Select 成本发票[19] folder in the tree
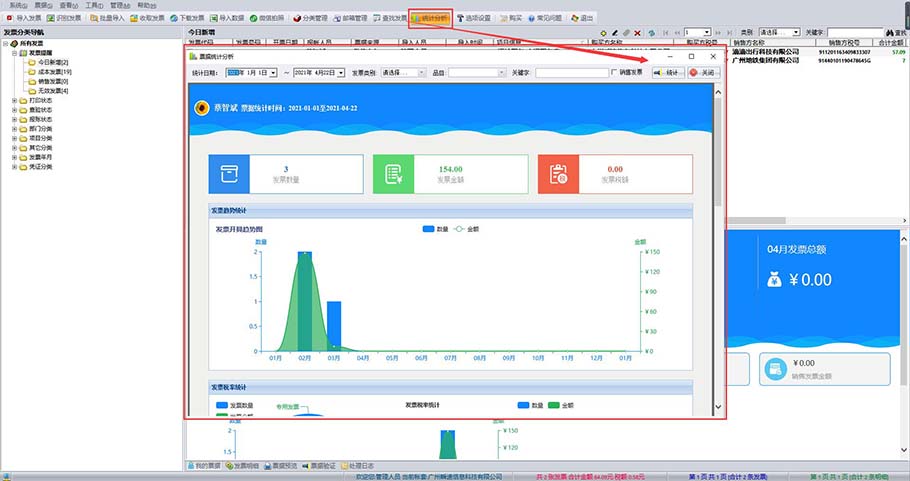The height and width of the screenshot is (481, 910). (x=55, y=72)
